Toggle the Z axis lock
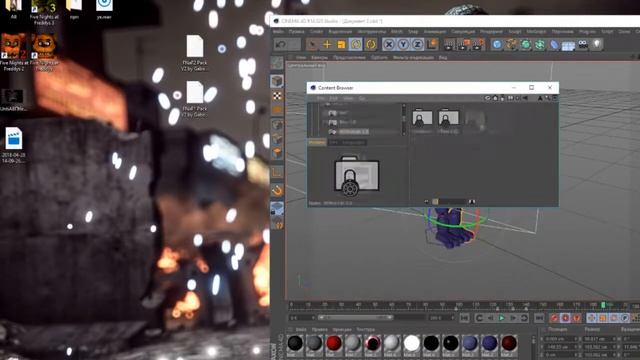The image size is (640, 360). pos(417,44)
